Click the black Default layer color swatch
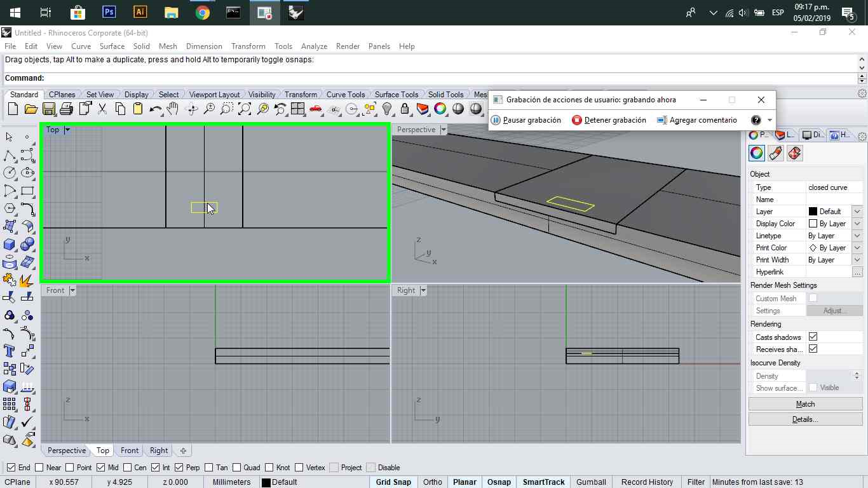The image size is (868, 488). click(x=266, y=482)
